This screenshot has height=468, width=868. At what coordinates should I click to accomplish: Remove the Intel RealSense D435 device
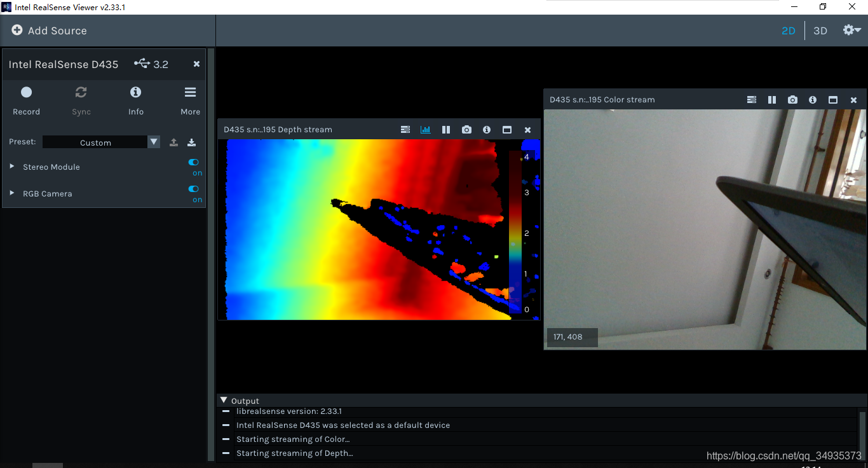196,64
